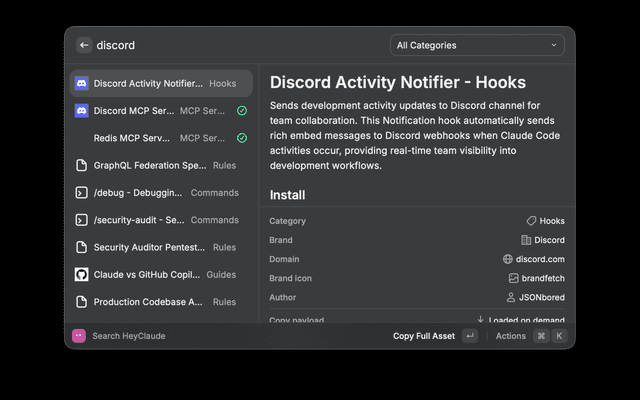The width and height of the screenshot is (640, 400).
Task: Click the HeyClaude app icon
Action: coord(79,336)
